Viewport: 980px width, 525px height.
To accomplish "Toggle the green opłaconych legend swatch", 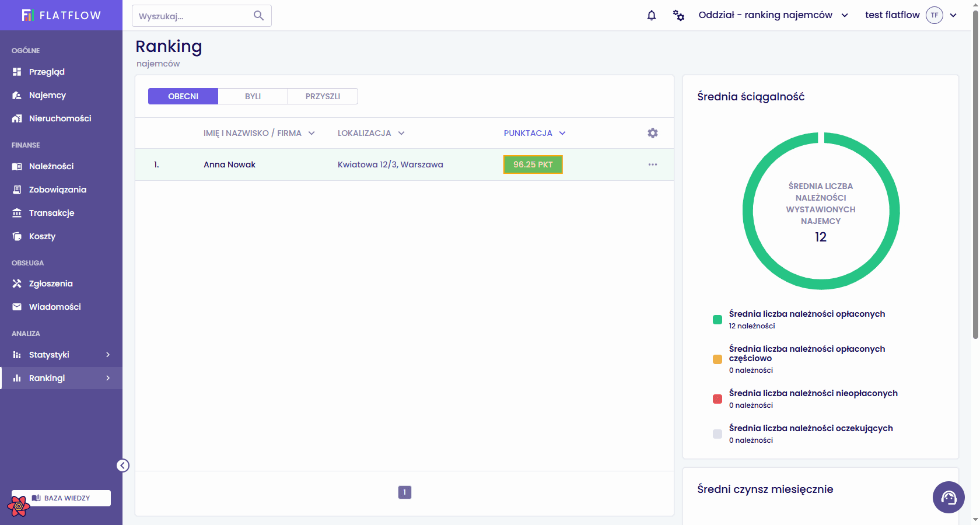I will click(717, 320).
